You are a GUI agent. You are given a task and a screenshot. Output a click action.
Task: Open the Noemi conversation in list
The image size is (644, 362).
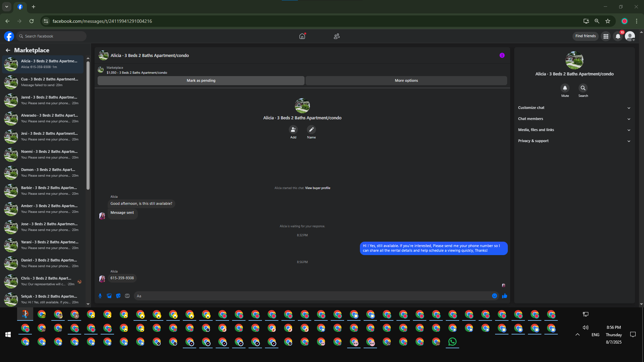point(43,155)
